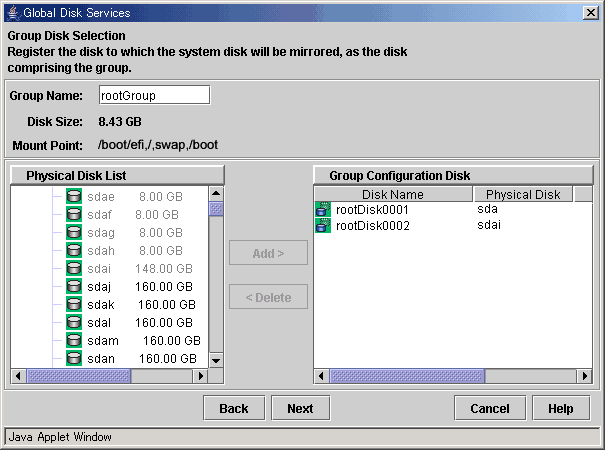Click the rootDisk0001 group disk icon
This screenshot has height=450, width=605.
tap(323, 209)
